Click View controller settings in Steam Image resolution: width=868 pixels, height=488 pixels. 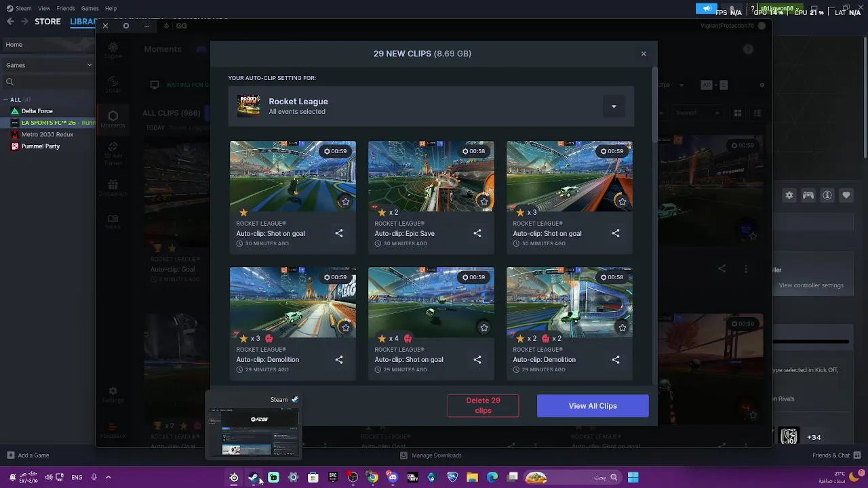[x=811, y=285]
